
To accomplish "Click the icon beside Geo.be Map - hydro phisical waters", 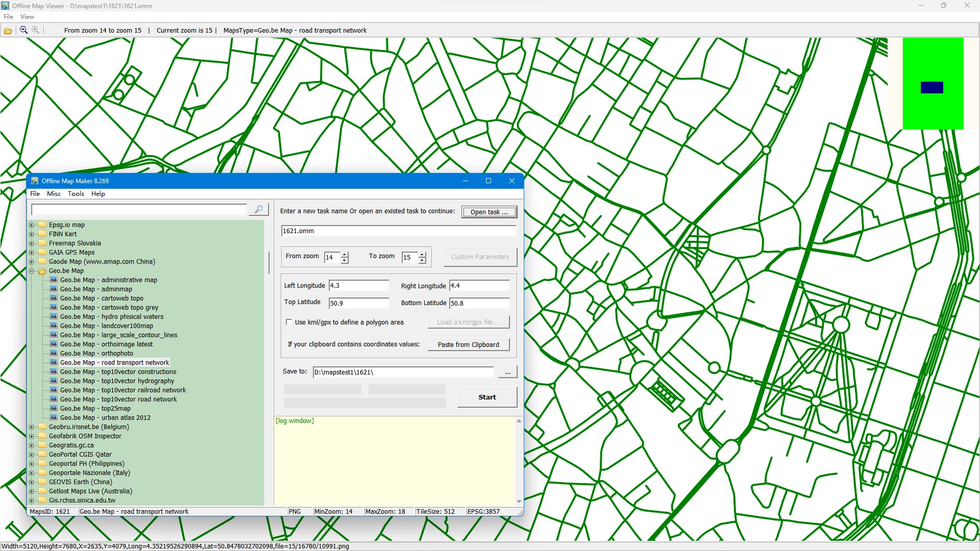I will [x=54, y=316].
